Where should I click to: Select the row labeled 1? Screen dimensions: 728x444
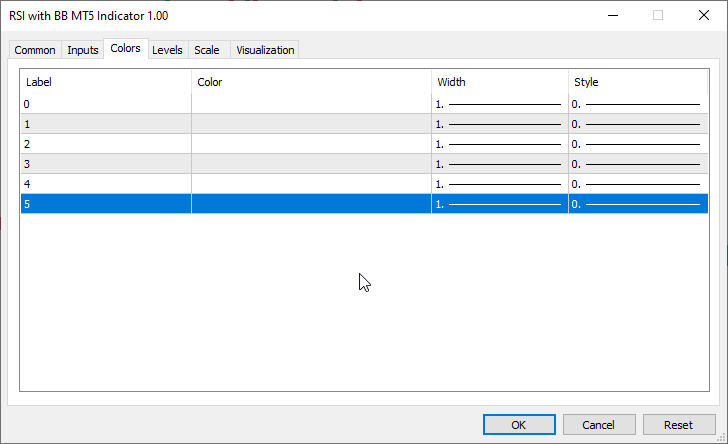pyautogui.click(x=105, y=124)
